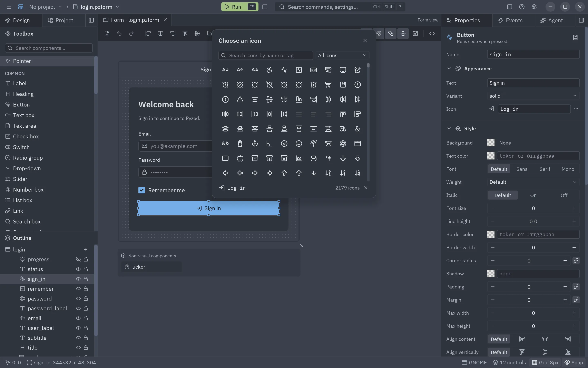Screen dimensions: 588x368
Task: Open the Weight Default dropdown
Action: point(533,182)
